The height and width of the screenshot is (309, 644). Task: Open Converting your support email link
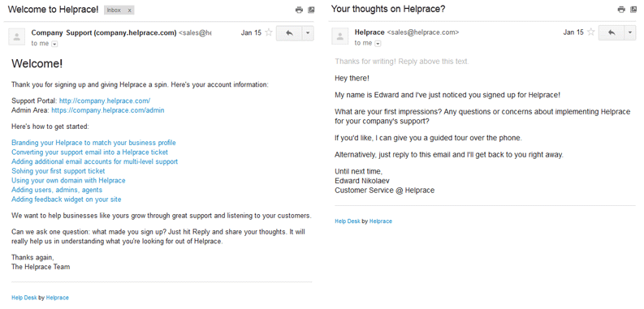click(89, 152)
